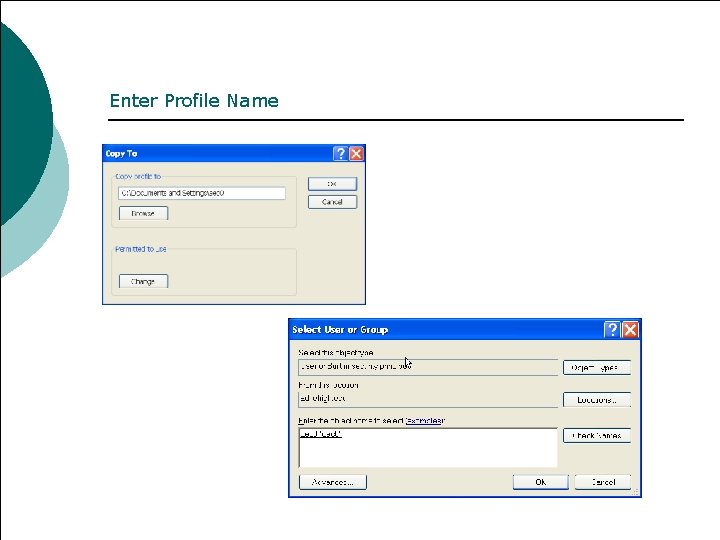Screen dimensions: 720x540
Task: Click the object name entry box
Action: (428, 448)
